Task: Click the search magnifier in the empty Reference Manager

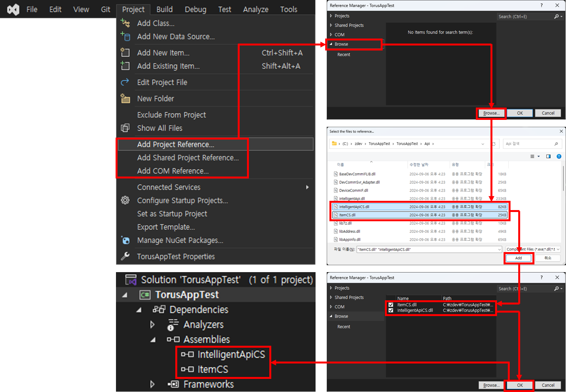Action: (x=556, y=17)
